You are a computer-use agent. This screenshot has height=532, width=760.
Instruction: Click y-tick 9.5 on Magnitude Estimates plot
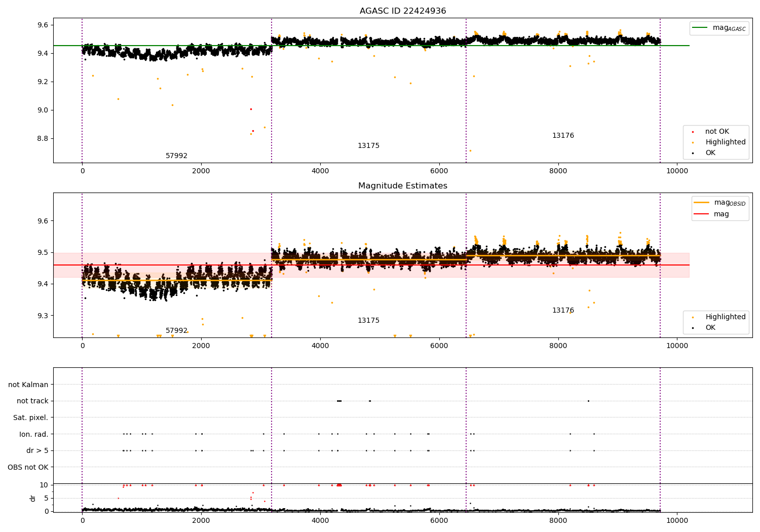[x=43, y=253]
